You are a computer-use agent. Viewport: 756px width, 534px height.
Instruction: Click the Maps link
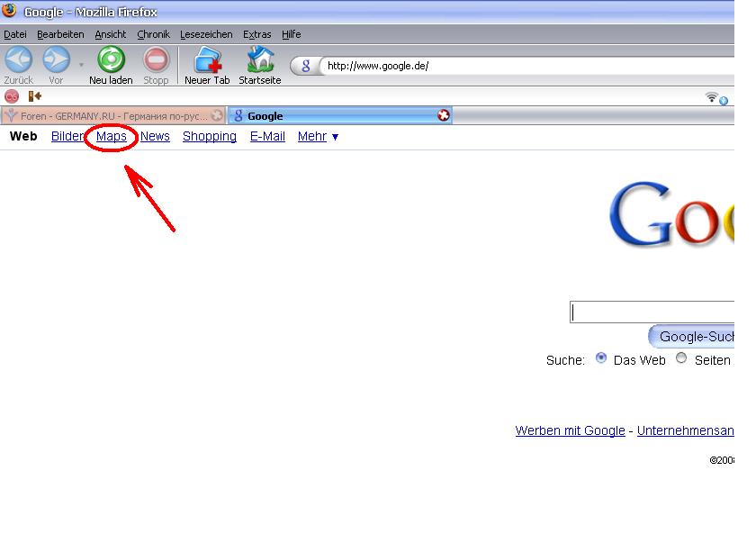pyautogui.click(x=112, y=137)
